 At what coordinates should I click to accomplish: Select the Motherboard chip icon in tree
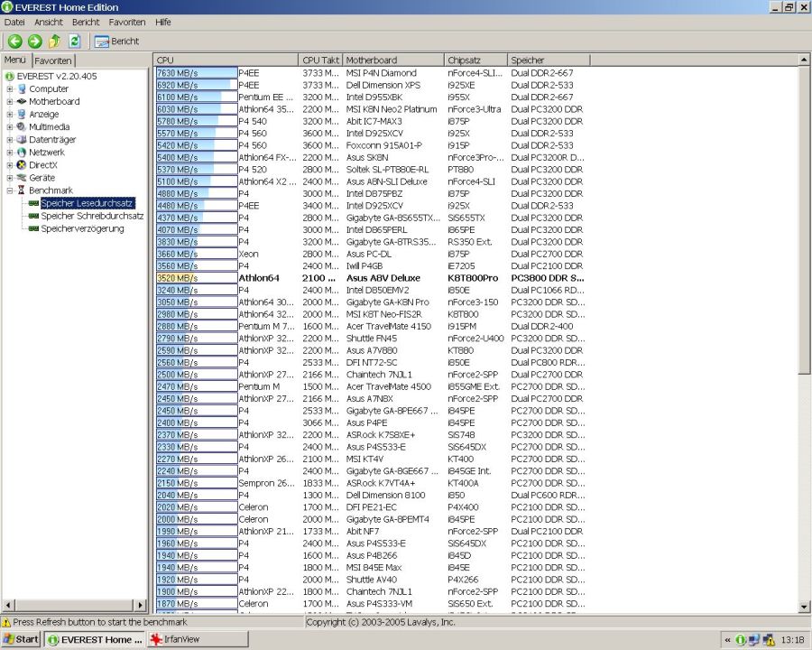[x=22, y=102]
